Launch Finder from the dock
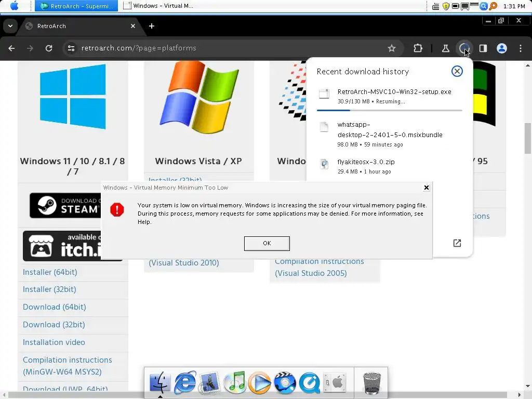This screenshot has width=532, height=399. tap(160, 382)
